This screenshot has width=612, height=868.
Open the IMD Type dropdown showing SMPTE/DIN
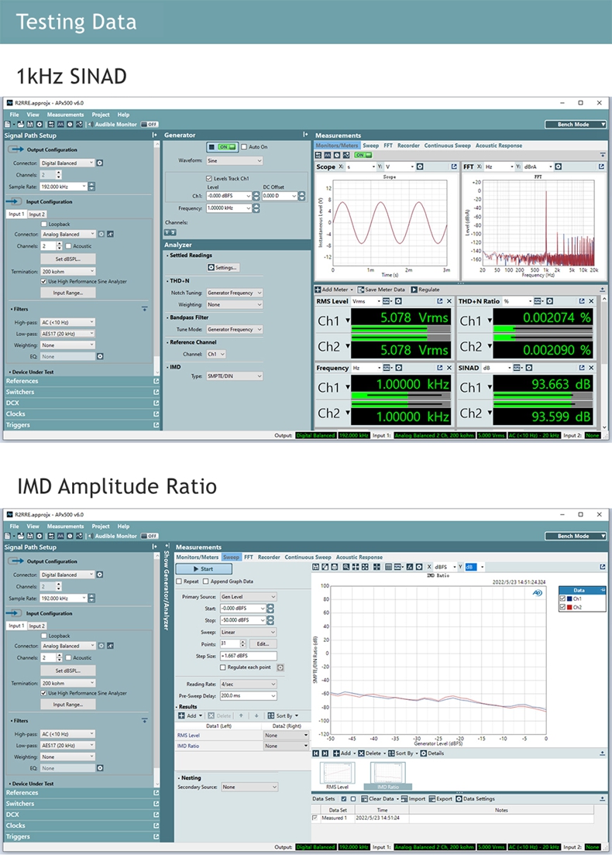point(234,376)
